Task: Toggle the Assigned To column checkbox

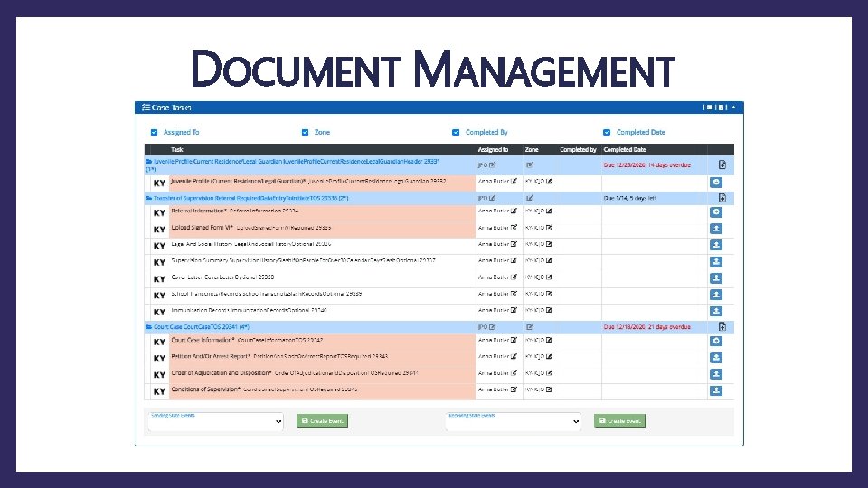Action: (154, 132)
